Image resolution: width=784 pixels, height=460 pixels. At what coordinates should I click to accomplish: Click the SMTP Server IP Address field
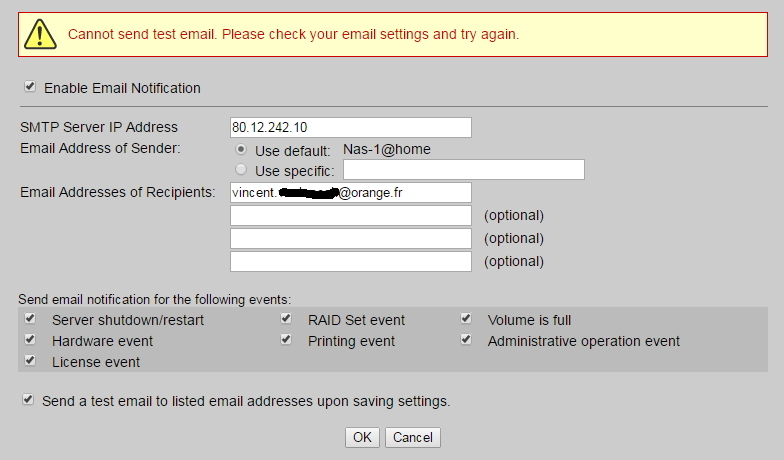coord(350,127)
